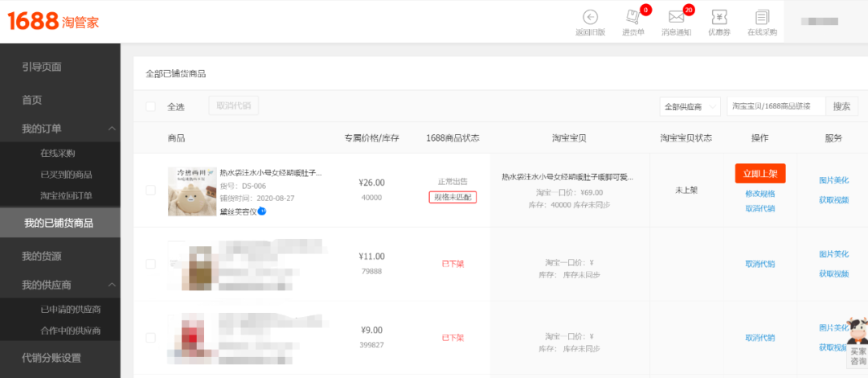Viewport: 868px width, 378px height.
Task: Collapse the 我的供应商 sidebar section
Action: click(113, 285)
